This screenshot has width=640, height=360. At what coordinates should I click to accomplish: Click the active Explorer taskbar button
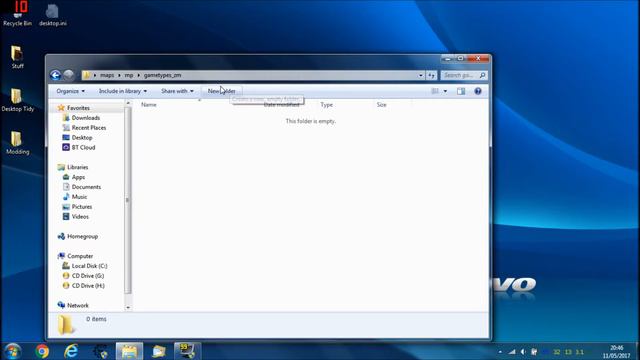129,351
